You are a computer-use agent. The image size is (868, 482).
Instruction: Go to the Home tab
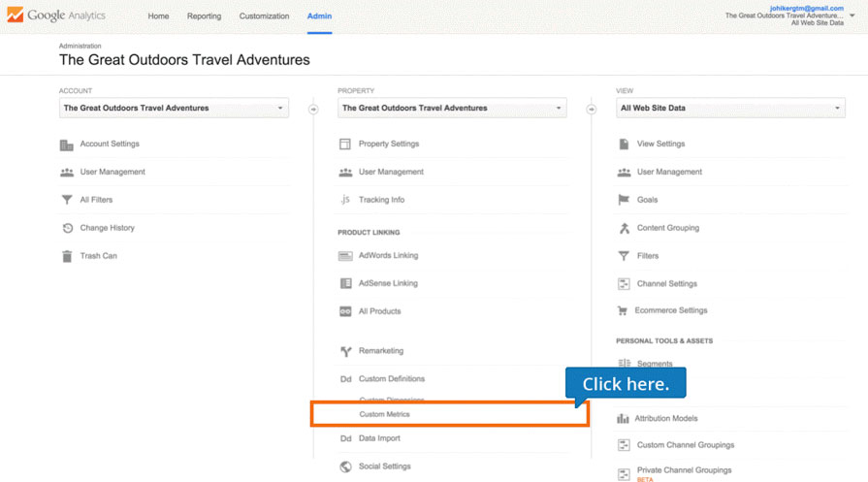[x=158, y=16]
